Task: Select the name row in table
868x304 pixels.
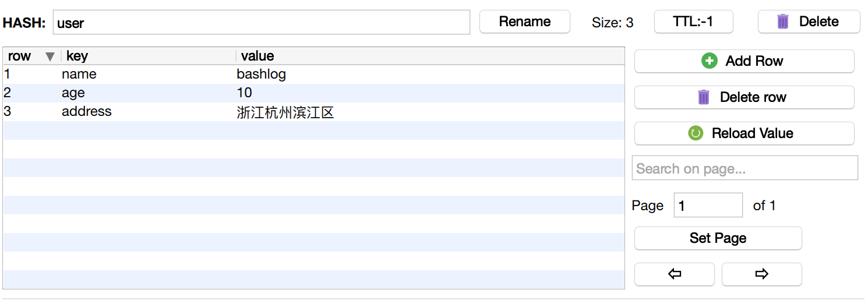Action: pos(79,75)
